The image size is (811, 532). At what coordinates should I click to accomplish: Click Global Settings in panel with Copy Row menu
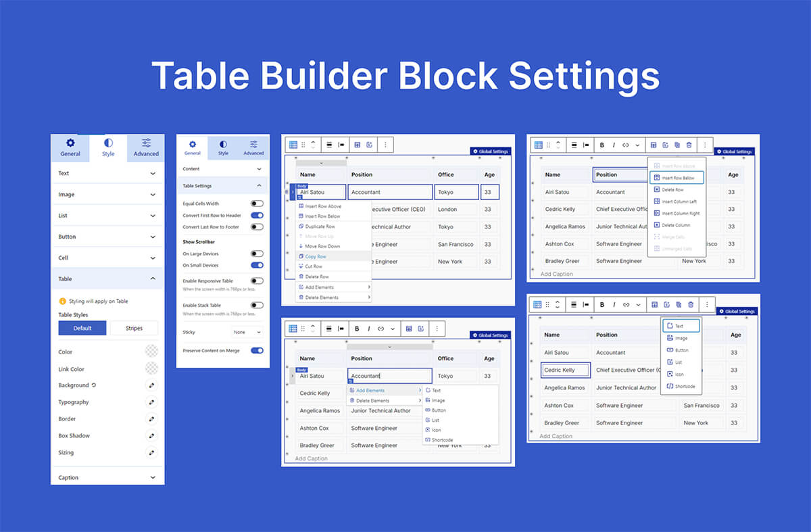point(491,151)
